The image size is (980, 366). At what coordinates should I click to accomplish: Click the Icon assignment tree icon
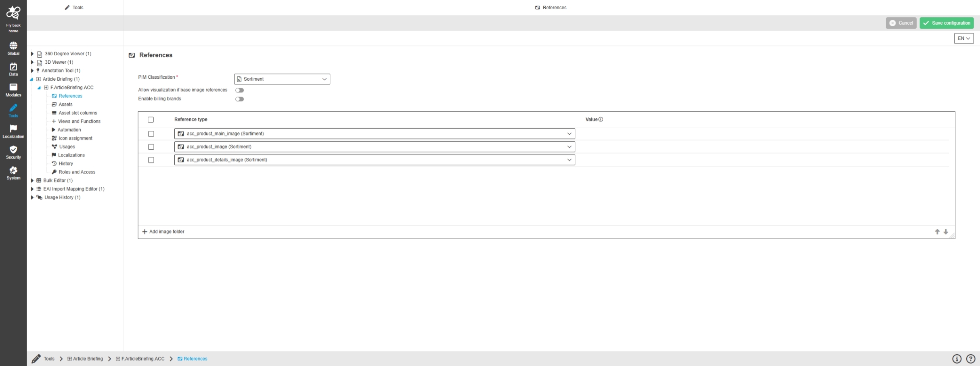coord(54,138)
